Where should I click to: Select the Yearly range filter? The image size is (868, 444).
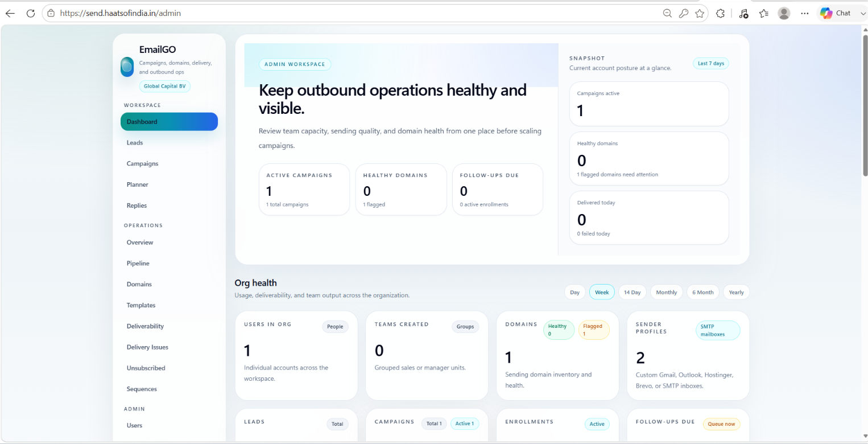736,292
